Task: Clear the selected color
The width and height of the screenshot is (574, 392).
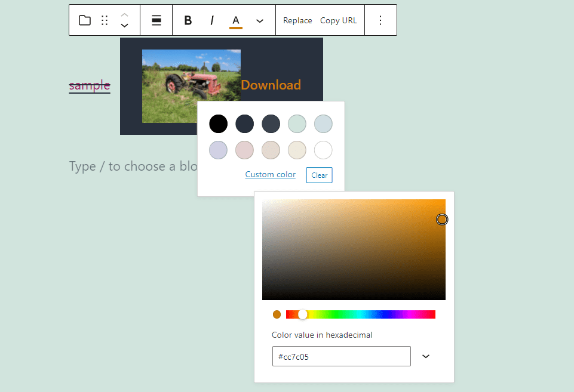Action: click(x=319, y=175)
